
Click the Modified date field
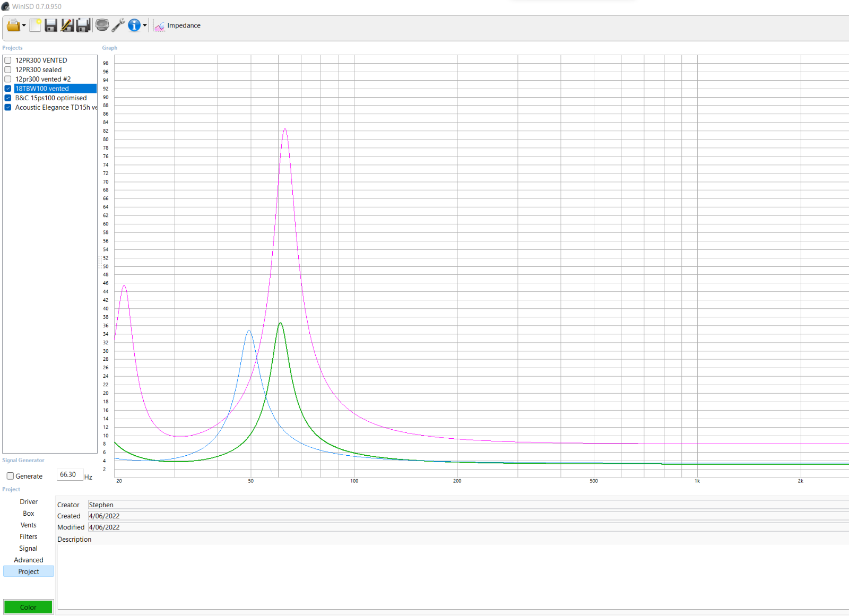pyautogui.click(x=468, y=527)
